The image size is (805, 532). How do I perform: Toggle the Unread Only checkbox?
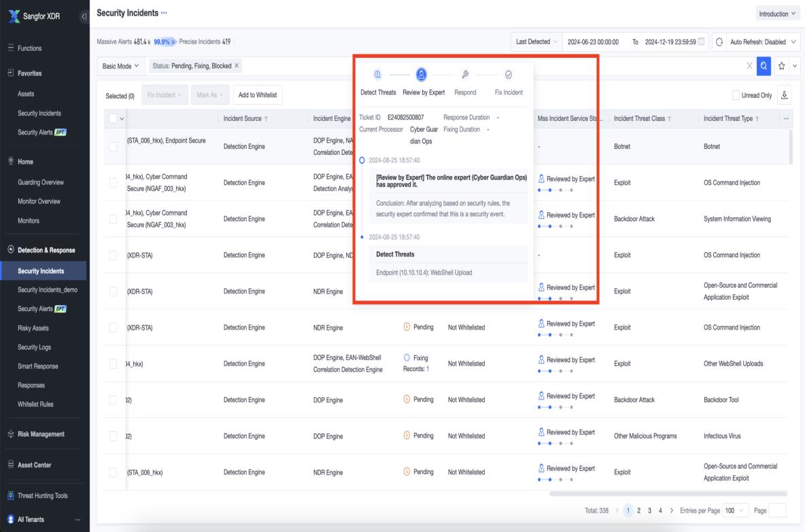(x=736, y=95)
